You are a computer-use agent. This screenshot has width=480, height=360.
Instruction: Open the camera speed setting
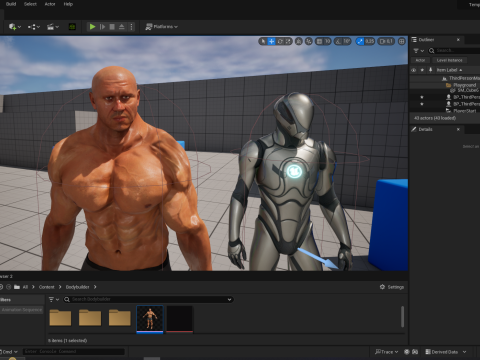[x=386, y=41]
